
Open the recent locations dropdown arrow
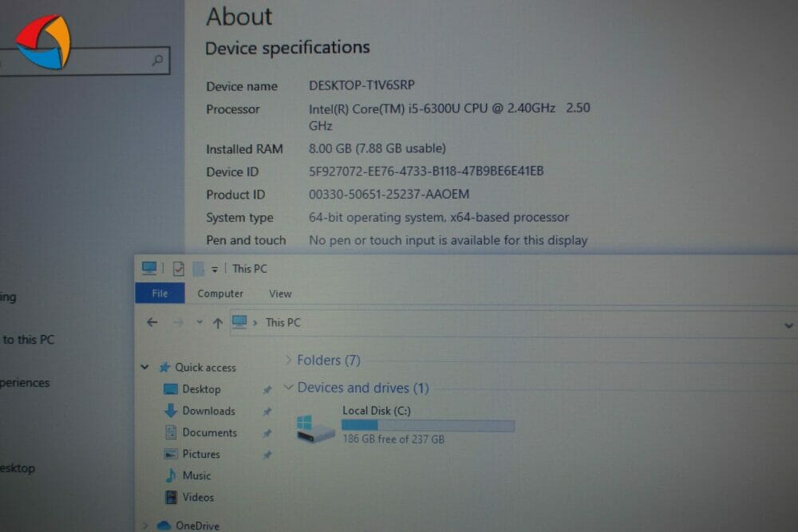tap(199, 322)
